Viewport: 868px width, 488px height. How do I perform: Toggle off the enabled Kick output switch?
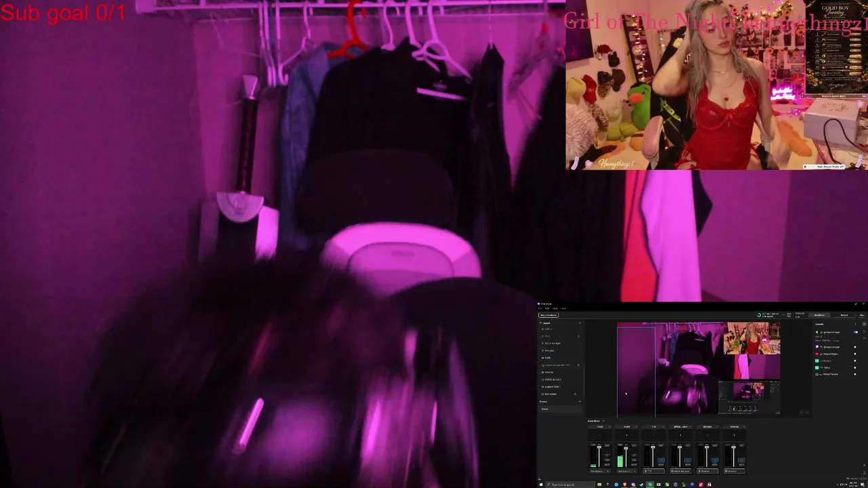pos(856,332)
